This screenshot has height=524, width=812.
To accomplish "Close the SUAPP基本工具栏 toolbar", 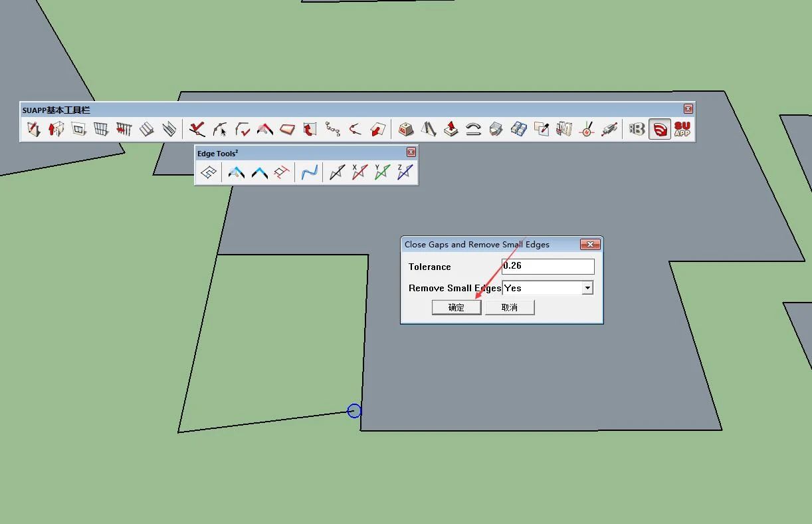I will pos(688,108).
